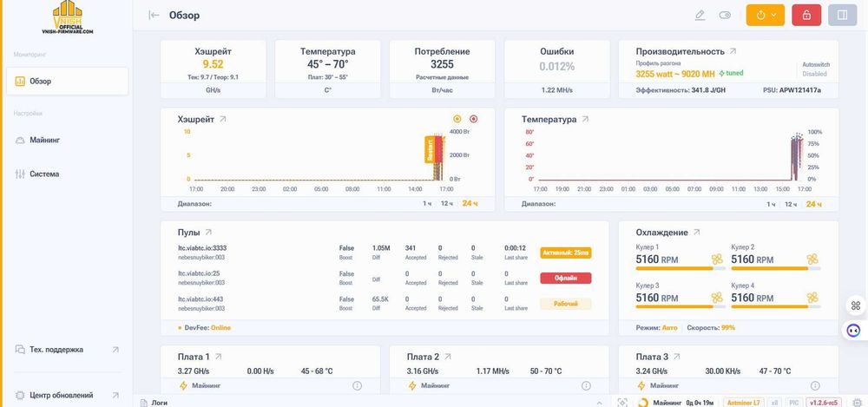This screenshot has height=407, width=868.
Task: Select the 1 ч range for the hashrate chart
Action: [427, 204]
